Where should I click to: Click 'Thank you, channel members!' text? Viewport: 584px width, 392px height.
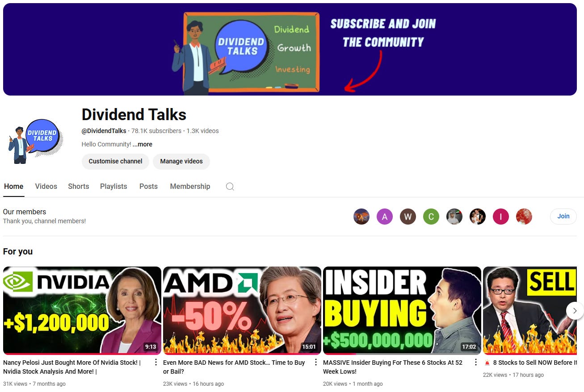44,221
